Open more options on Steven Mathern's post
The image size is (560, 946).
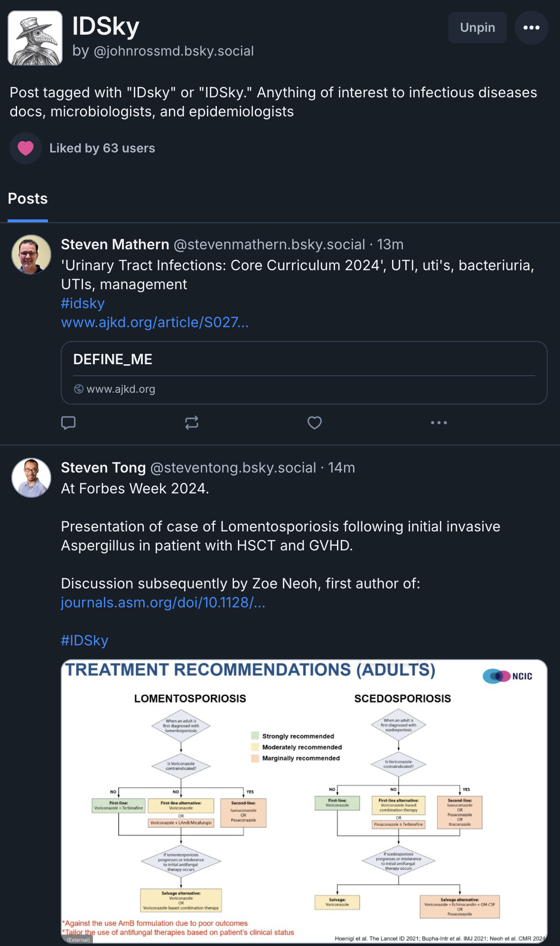[x=439, y=423]
